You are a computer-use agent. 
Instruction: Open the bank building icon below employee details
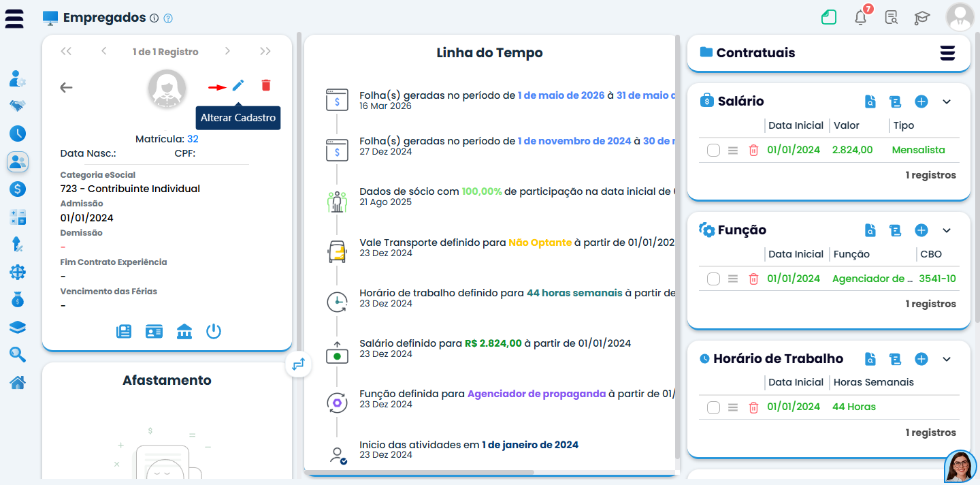(x=184, y=332)
